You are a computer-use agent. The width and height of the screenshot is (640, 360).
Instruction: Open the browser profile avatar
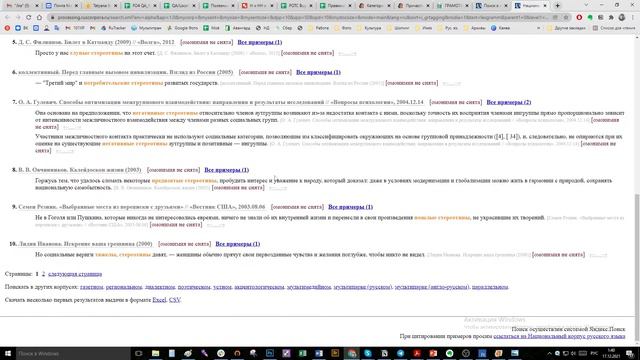click(x=622, y=18)
